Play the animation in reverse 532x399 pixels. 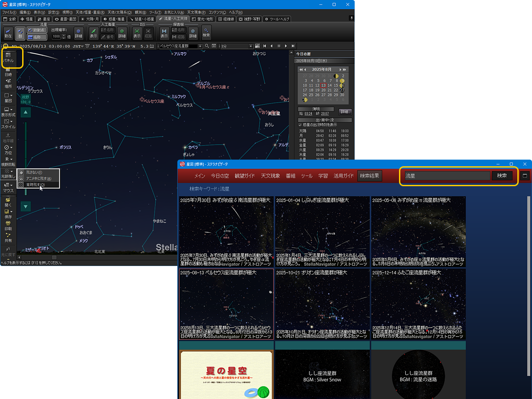(271, 46)
